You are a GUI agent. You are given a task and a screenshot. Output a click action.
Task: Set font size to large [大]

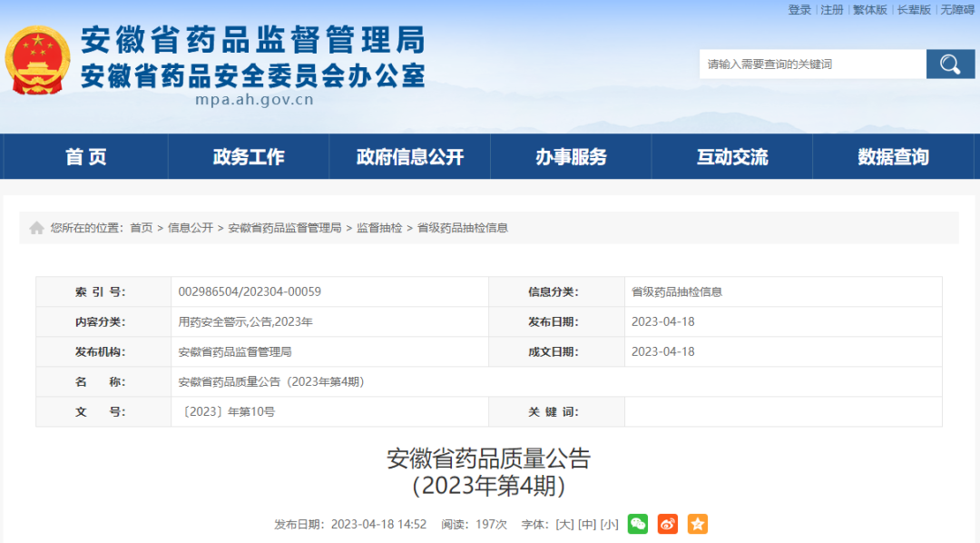(564, 524)
